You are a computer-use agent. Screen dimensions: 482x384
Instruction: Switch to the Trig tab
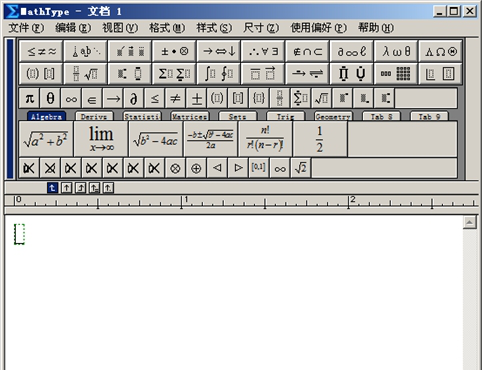286,116
